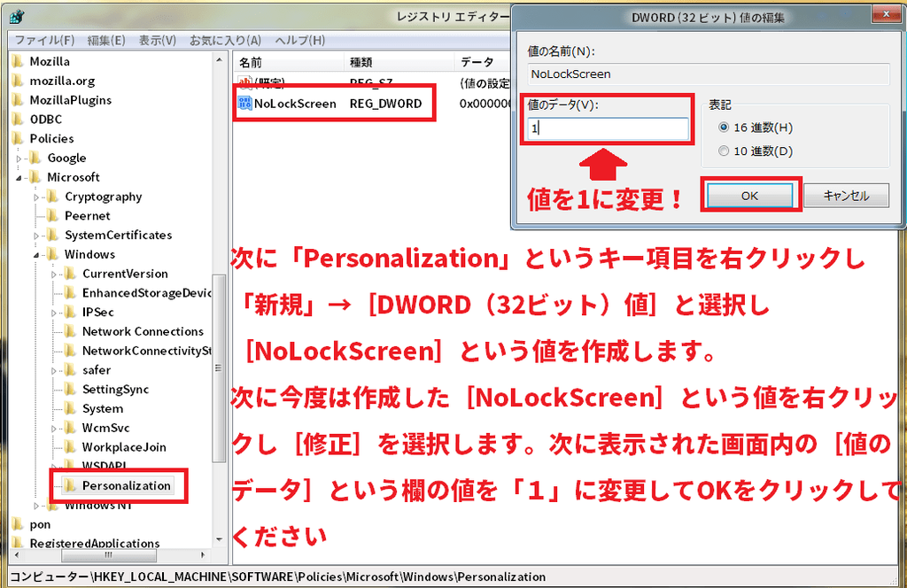Click the registry path in the status bar
The width and height of the screenshot is (907, 588).
pos(277,576)
